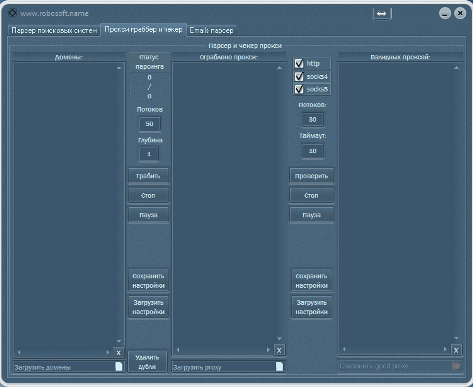Click the left arrow in the Валидных прокси scrollbar
Screen dimensions: 473x387
point(344,349)
